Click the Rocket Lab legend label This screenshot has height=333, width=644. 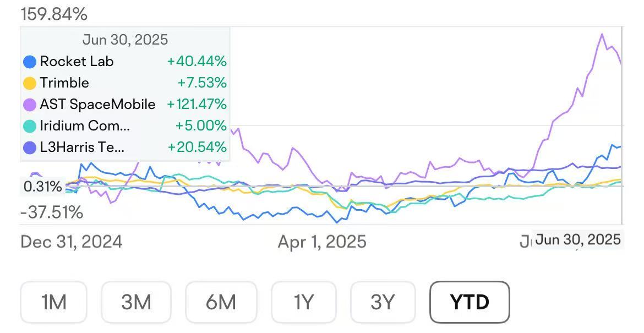click(x=77, y=62)
